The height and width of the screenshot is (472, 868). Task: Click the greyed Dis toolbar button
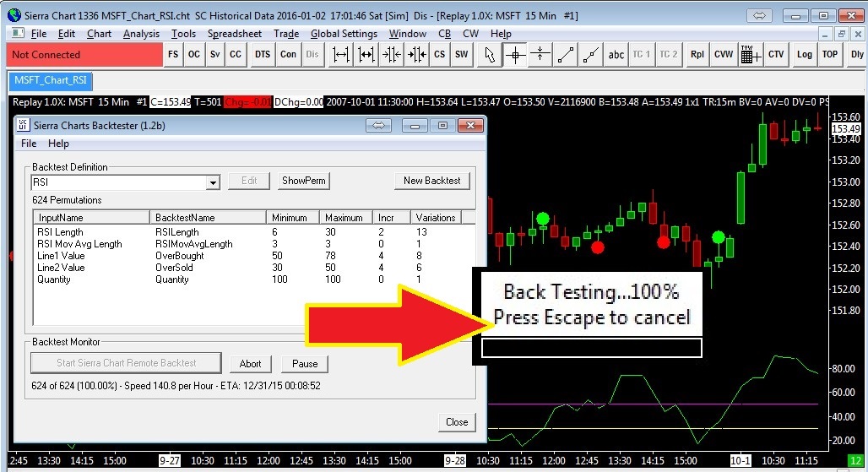[x=312, y=54]
